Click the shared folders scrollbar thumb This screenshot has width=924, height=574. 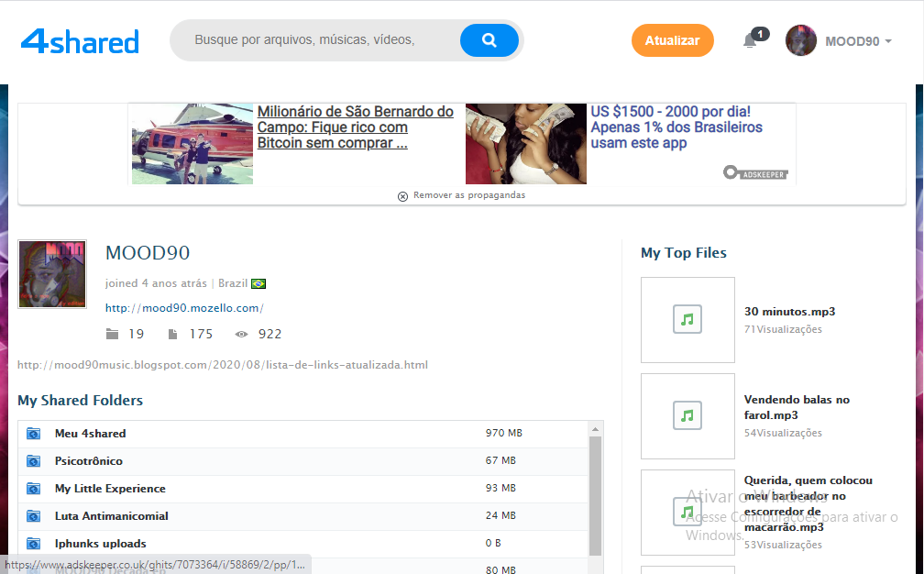click(595, 496)
